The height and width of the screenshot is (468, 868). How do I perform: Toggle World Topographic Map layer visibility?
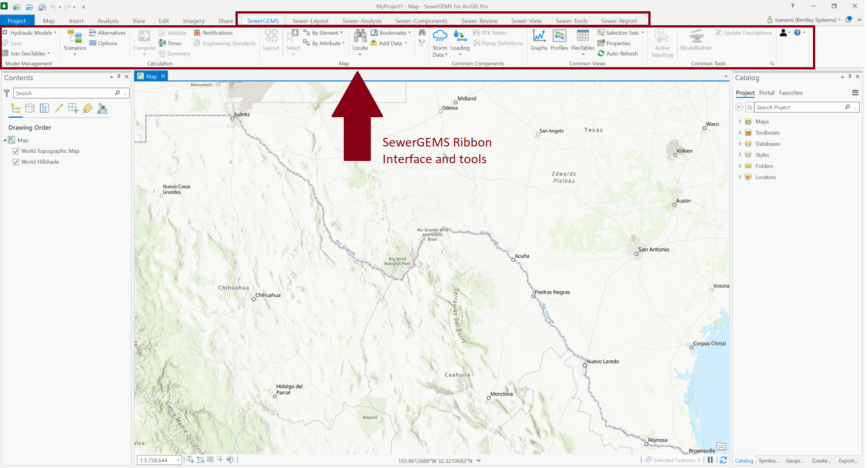[16, 151]
